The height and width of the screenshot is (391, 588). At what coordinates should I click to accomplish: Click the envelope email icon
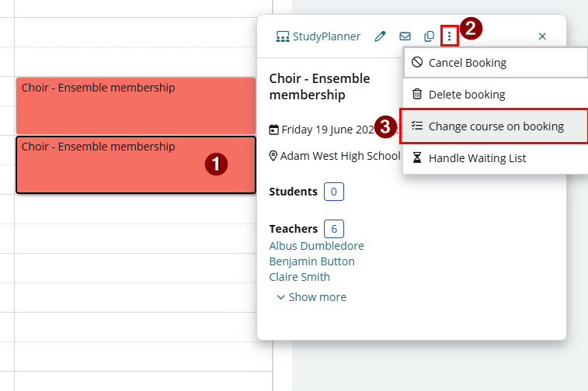405,36
